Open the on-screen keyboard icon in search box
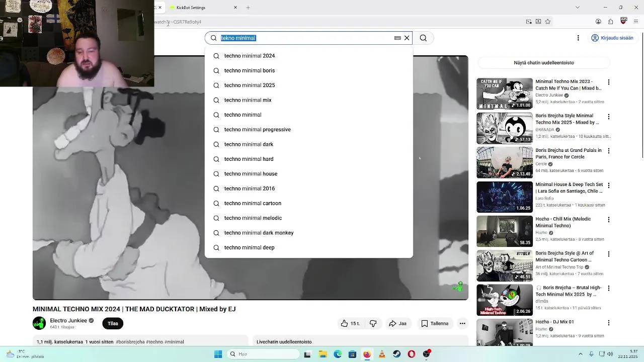 point(397,38)
